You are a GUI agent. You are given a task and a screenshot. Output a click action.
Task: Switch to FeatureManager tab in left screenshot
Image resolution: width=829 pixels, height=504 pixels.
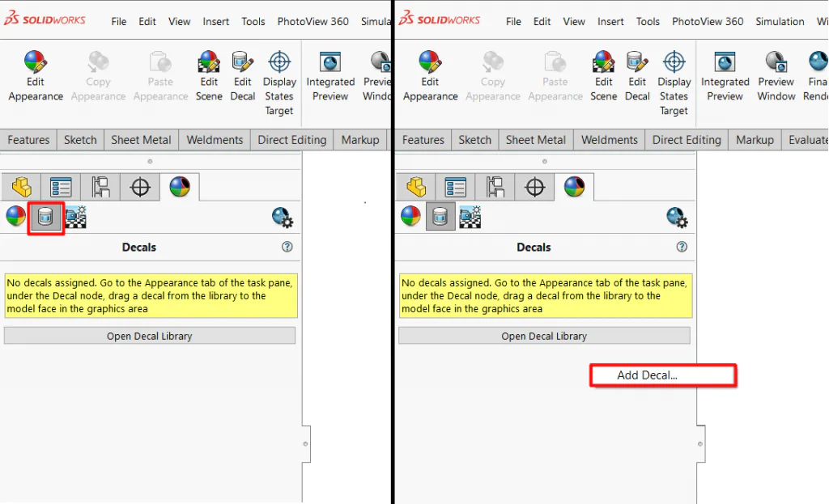(x=21, y=187)
